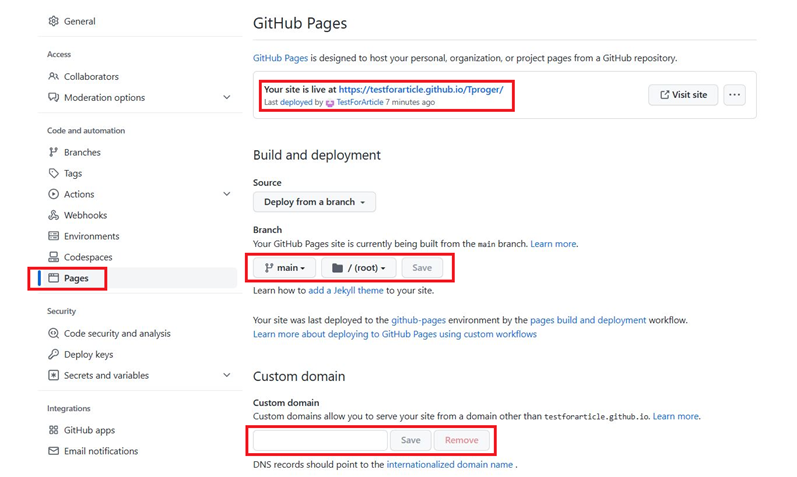Open the three-dots site options menu

pyautogui.click(x=734, y=95)
